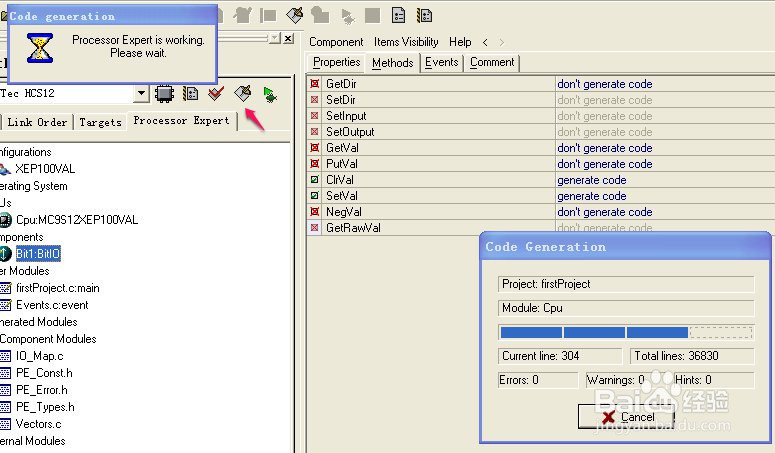The width and height of the screenshot is (775, 453).
Task: Open the target dropdown next to Tec HCS12
Action: coord(141,93)
